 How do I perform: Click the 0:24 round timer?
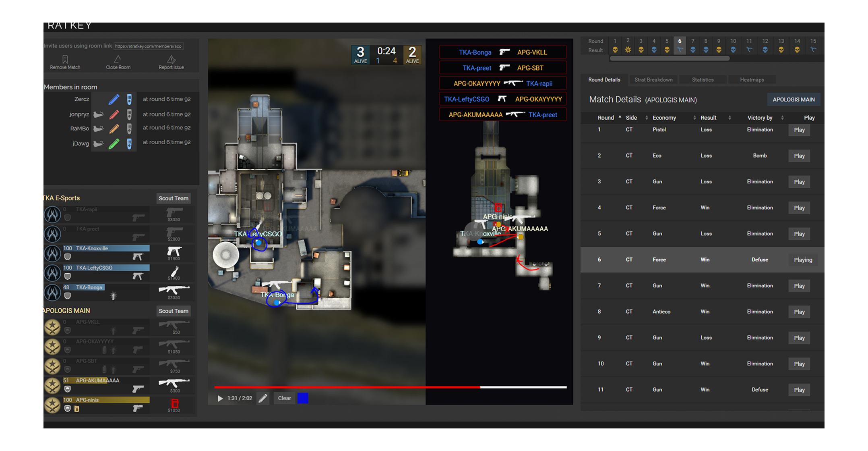coord(386,51)
